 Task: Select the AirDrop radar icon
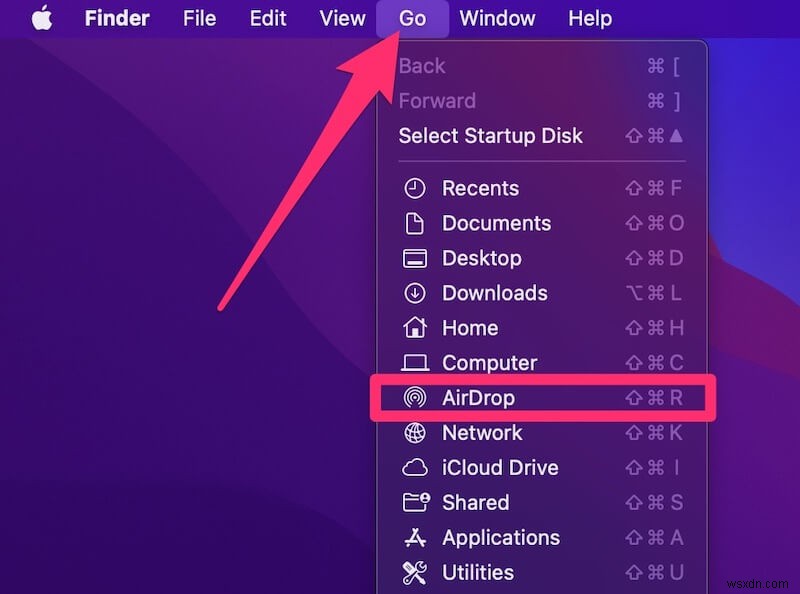tap(414, 398)
